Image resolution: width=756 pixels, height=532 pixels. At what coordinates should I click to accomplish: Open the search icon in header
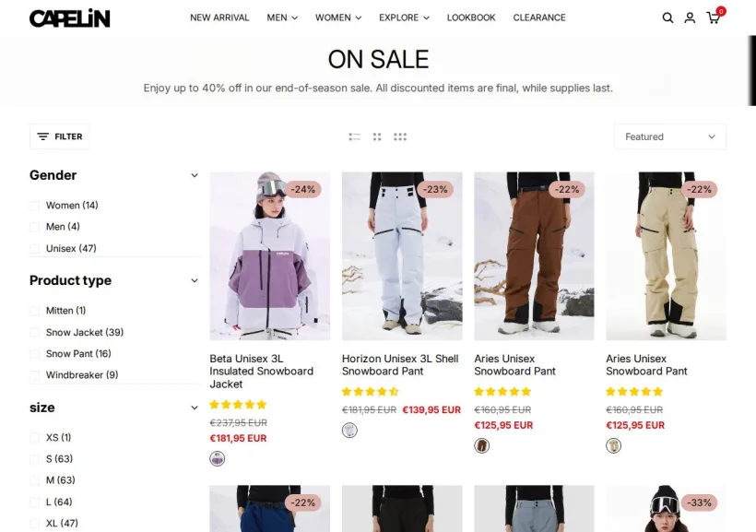pos(667,18)
